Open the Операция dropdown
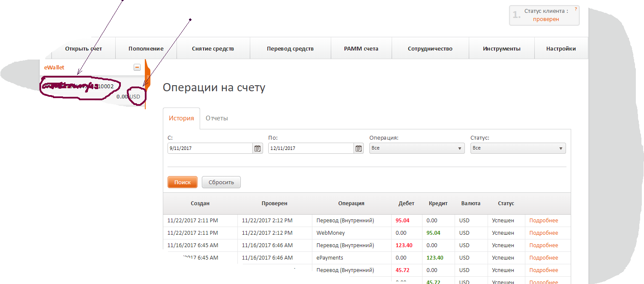644x284 pixels. (x=417, y=148)
